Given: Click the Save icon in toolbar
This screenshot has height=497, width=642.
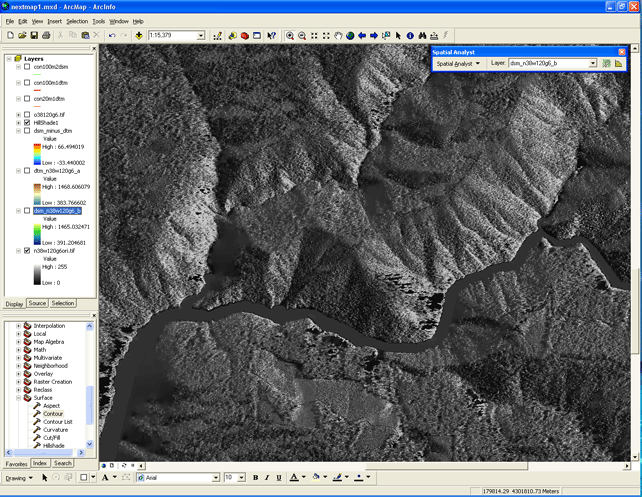Looking at the screenshot, I should 34,36.
